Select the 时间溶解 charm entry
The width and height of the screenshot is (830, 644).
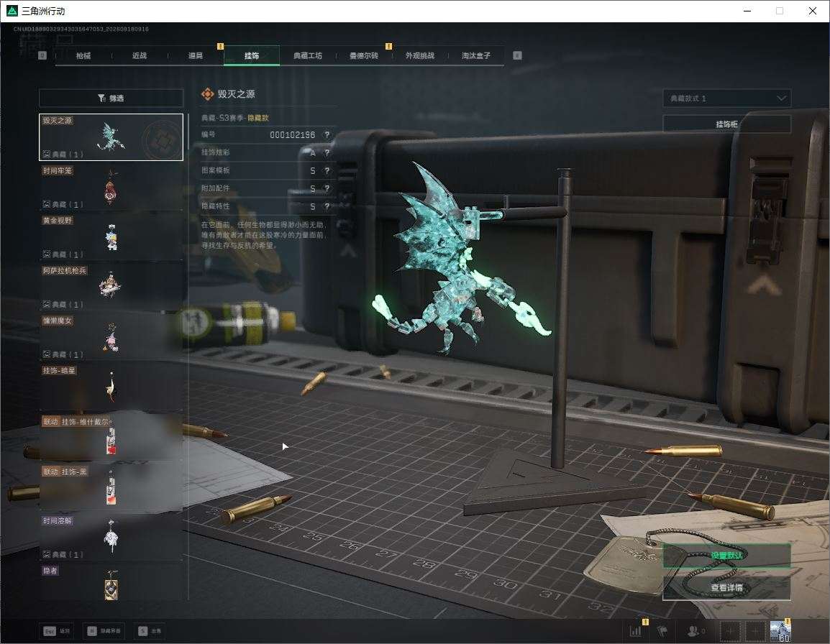[111, 537]
